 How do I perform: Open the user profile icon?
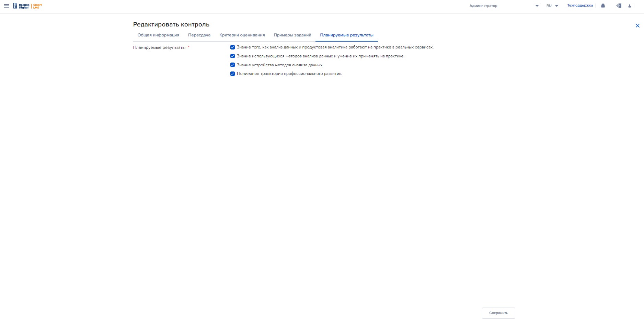pos(629,6)
